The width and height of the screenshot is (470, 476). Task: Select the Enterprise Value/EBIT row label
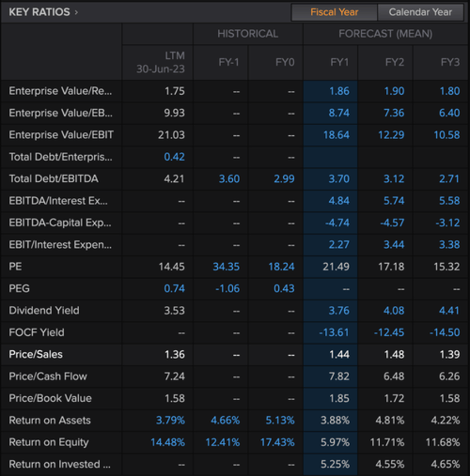pos(61,135)
